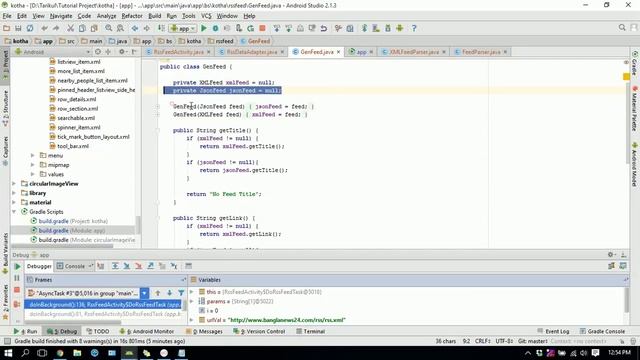The width and height of the screenshot is (640, 360).
Task: Click the rssfeed breadcrumb
Action: (x=221, y=41)
